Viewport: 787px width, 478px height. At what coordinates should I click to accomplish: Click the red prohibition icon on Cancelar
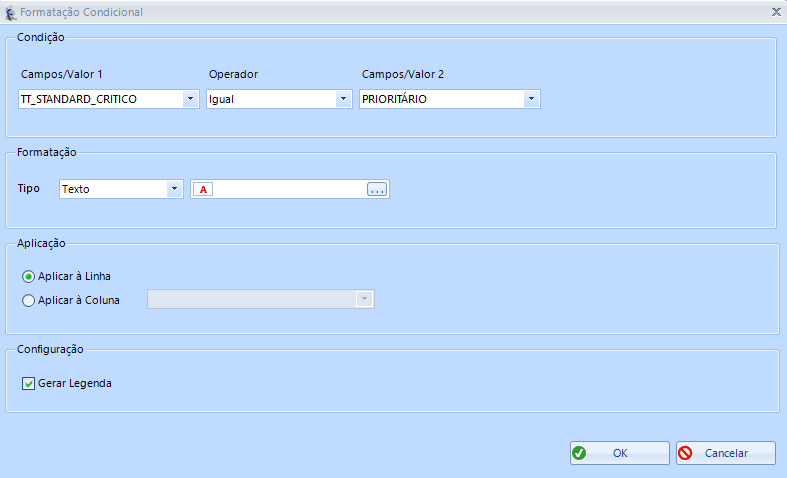685,453
